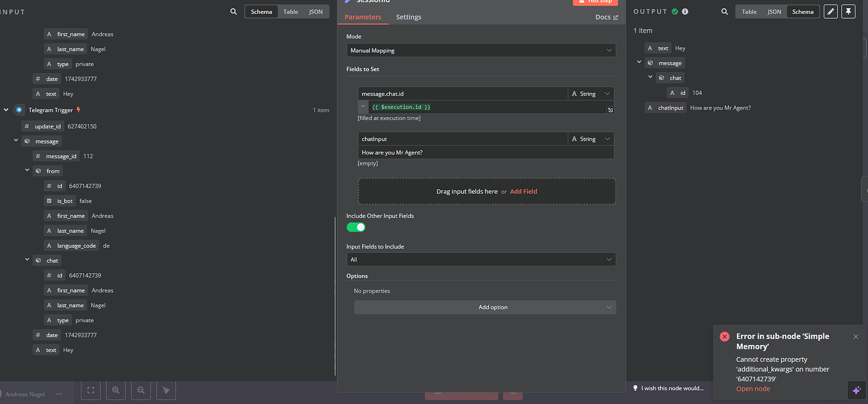Image resolution: width=868 pixels, height=404 pixels.
Task: Search data in the INPUT panel
Action: coord(233,11)
